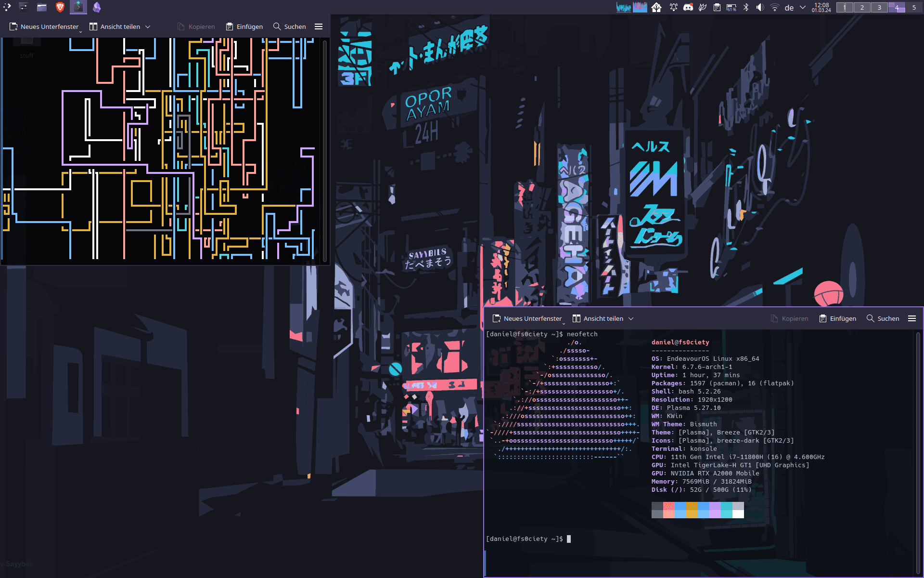Click the leaf-shaped tray icon
The image size is (924, 578).
703,7
